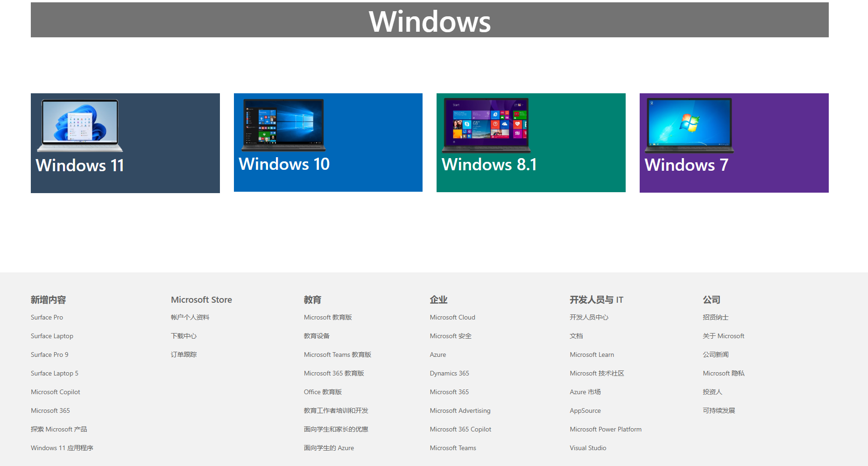868x466 pixels.
Task: Open 公司新闻 link
Action: (715, 355)
